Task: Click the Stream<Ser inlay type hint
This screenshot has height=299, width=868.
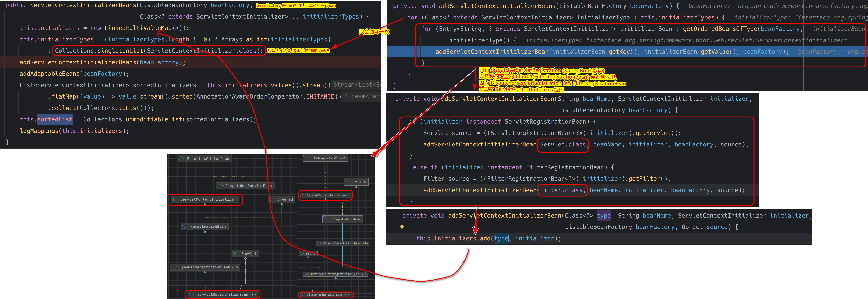Action: coord(361,96)
